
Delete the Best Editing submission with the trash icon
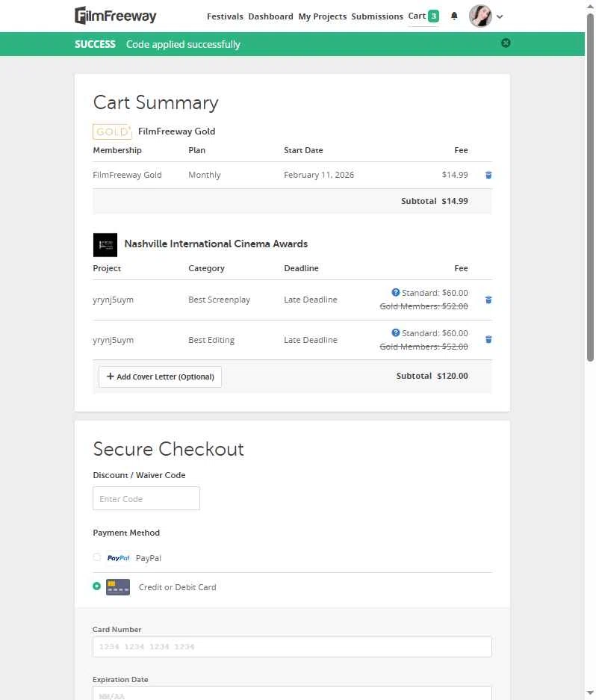click(488, 340)
